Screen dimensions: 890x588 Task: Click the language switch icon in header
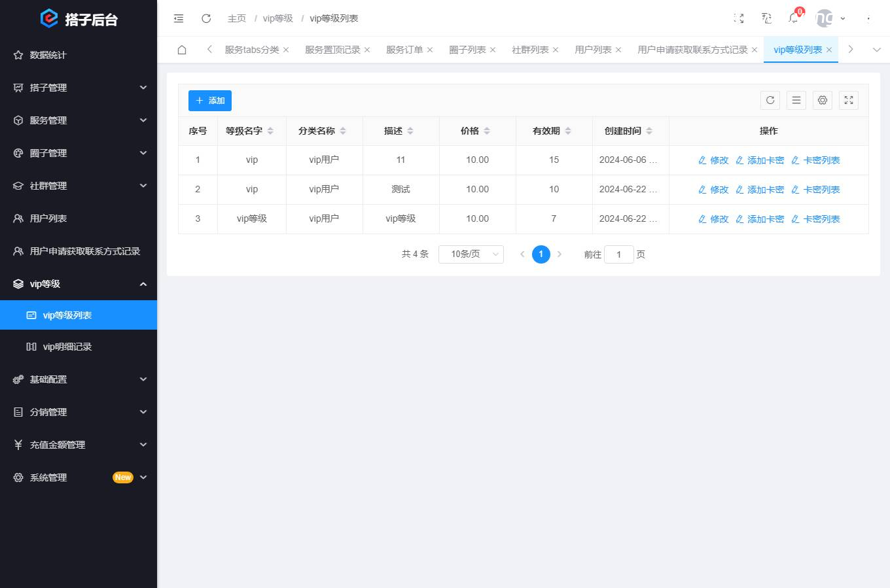tap(766, 18)
